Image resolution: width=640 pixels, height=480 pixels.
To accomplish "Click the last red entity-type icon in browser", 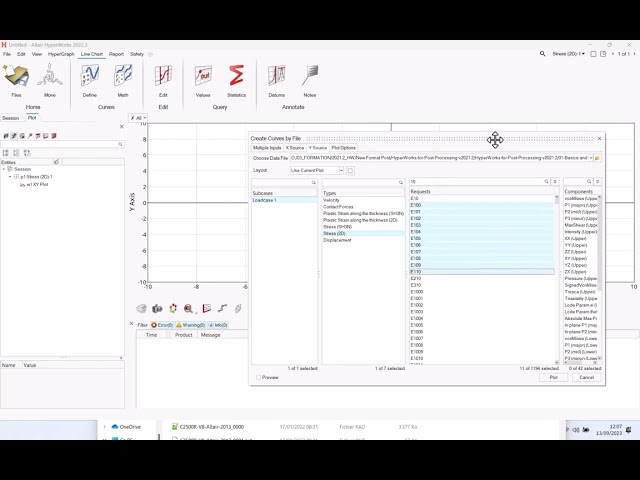I will pyautogui.click(x=54, y=136).
